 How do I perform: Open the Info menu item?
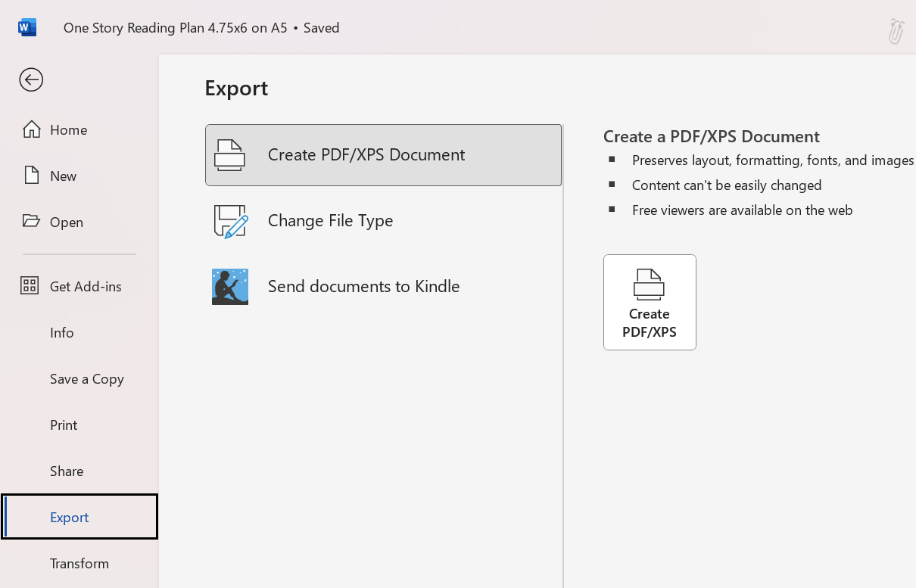(61, 332)
